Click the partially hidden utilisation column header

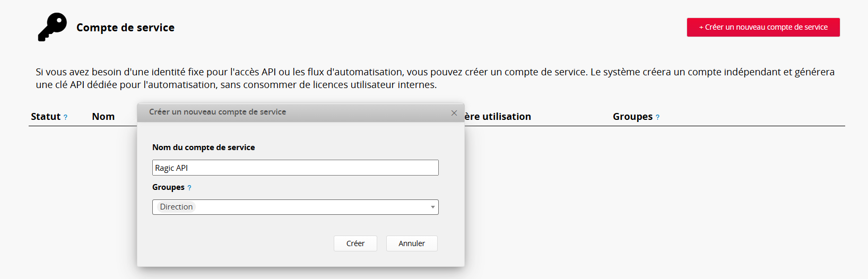pos(498,117)
